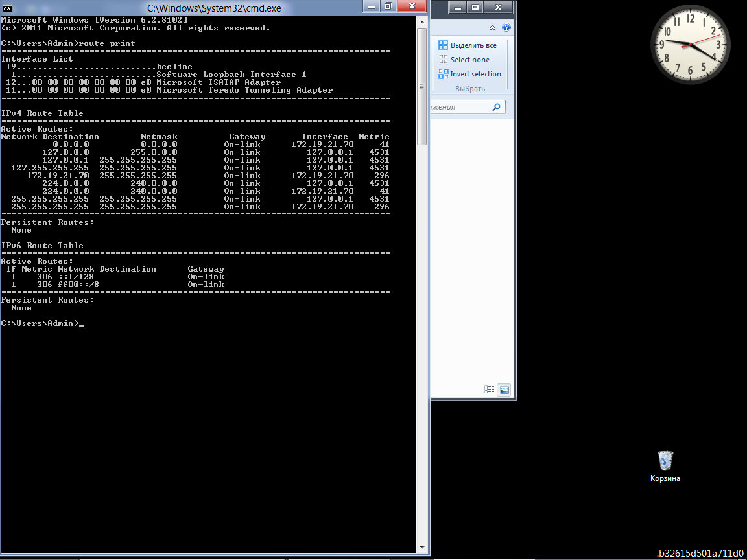
Task: Open Explorer help with the question mark icon
Action: point(506,28)
